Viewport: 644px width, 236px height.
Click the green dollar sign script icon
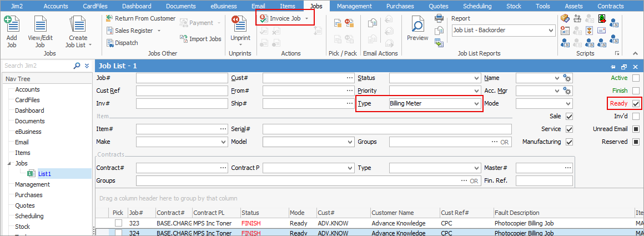pos(602,18)
